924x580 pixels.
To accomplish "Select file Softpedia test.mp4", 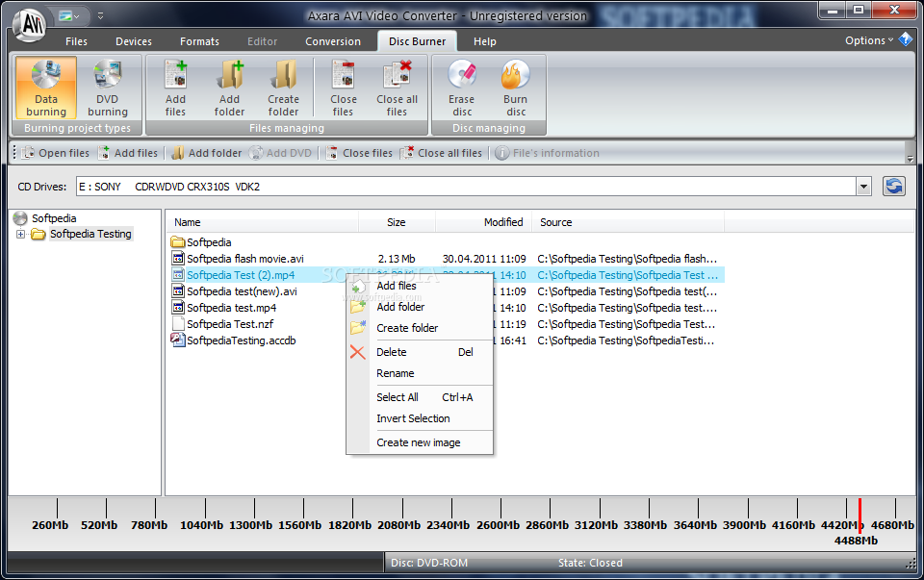I will pos(232,308).
